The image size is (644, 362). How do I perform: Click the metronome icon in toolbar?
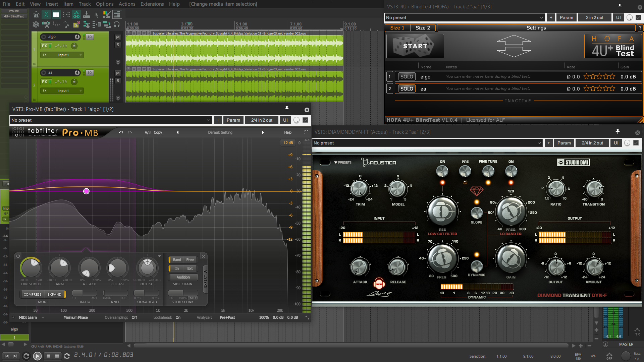coord(36,14)
